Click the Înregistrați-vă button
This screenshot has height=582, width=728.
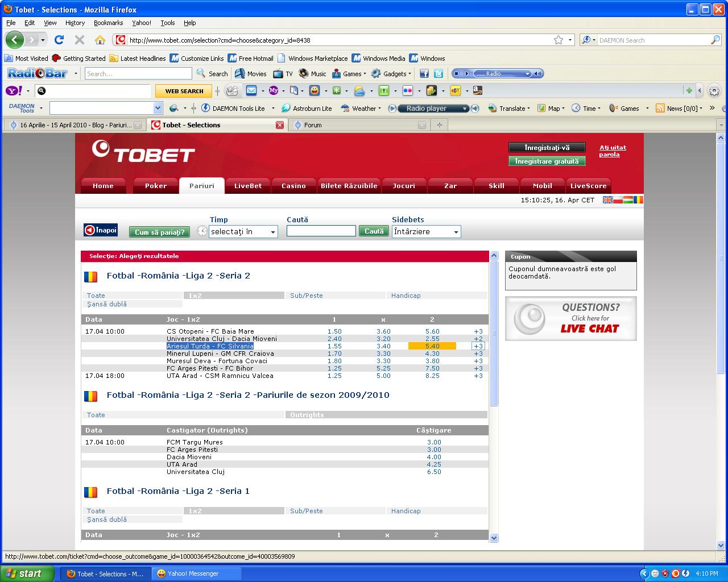(x=547, y=147)
